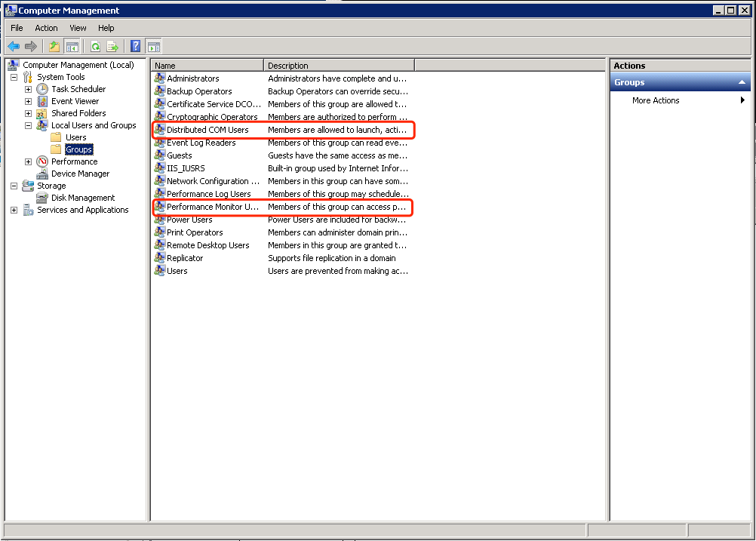The image size is (756, 541).
Task: Sort groups by the Name column header
Action: point(207,66)
